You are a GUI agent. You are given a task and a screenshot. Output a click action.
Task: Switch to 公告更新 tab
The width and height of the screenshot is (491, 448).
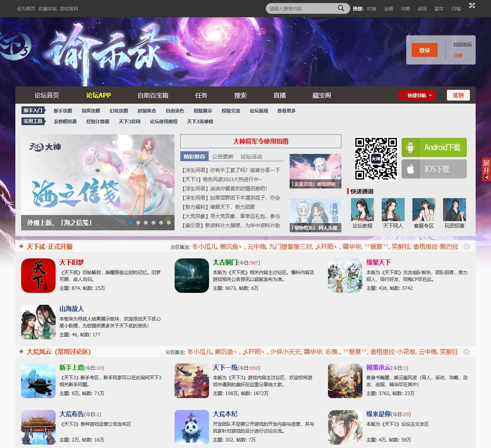click(223, 157)
